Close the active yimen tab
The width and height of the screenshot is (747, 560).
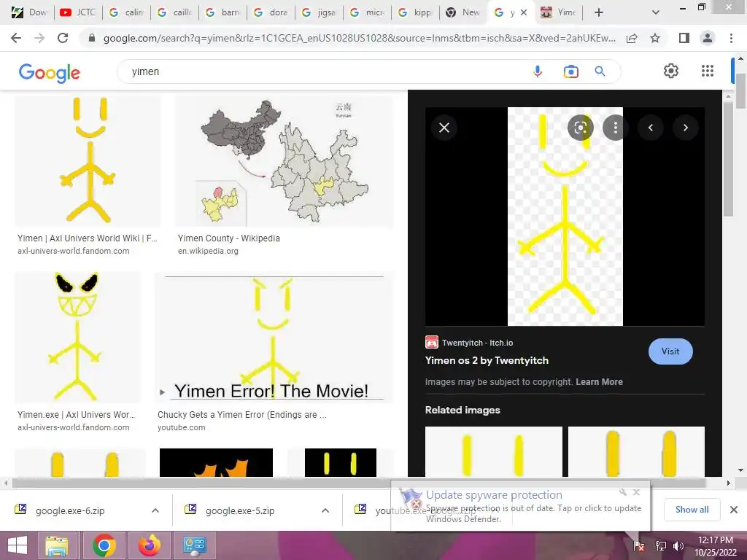click(x=524, y=13)
